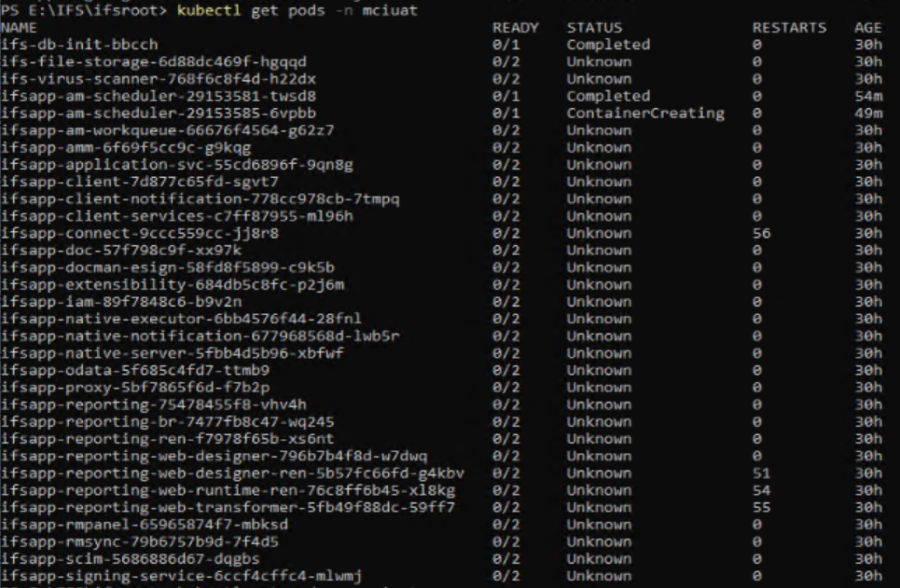Select the ifs-db-init-bbcch pod name

pyautogui.click(x=79, y=45)
